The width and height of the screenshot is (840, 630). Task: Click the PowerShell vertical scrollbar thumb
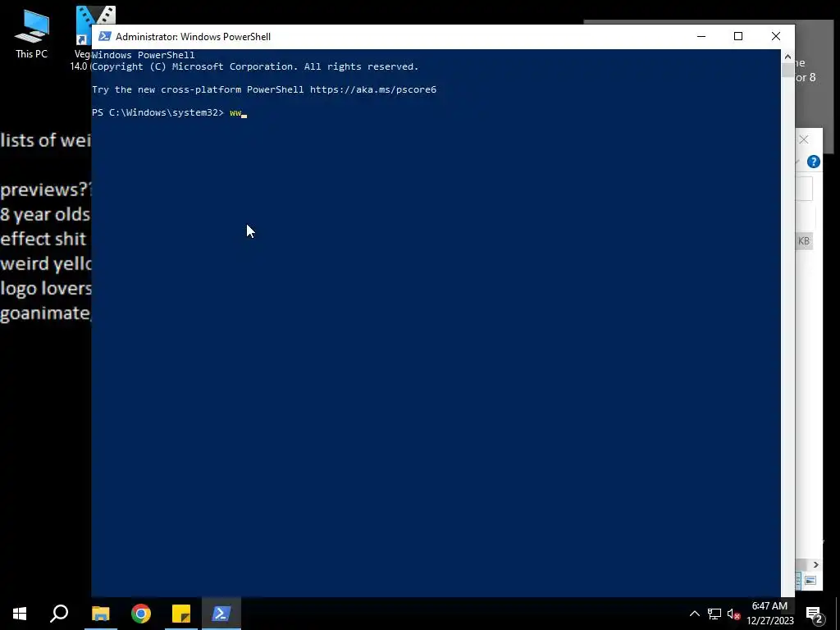point(787,71)
